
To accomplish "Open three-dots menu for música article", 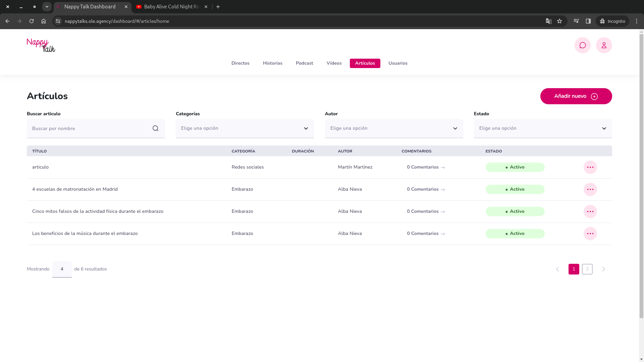I will (x=590, y=234).
